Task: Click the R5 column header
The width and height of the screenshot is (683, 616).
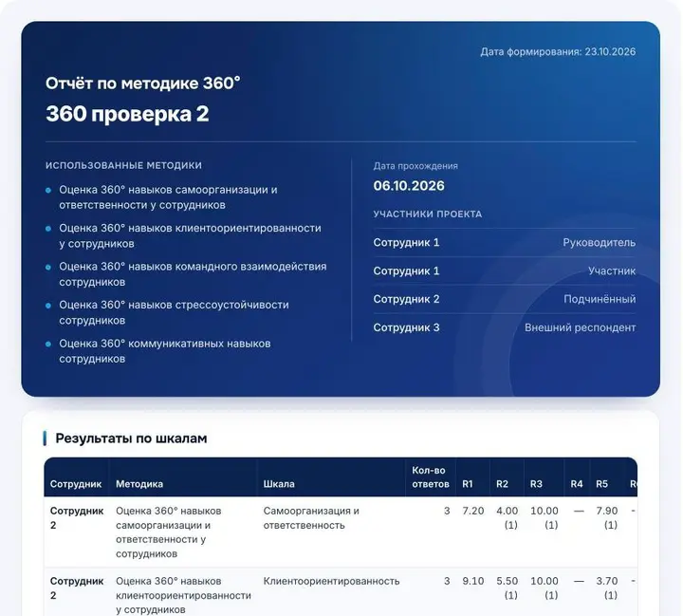Action: click(601, 484)
